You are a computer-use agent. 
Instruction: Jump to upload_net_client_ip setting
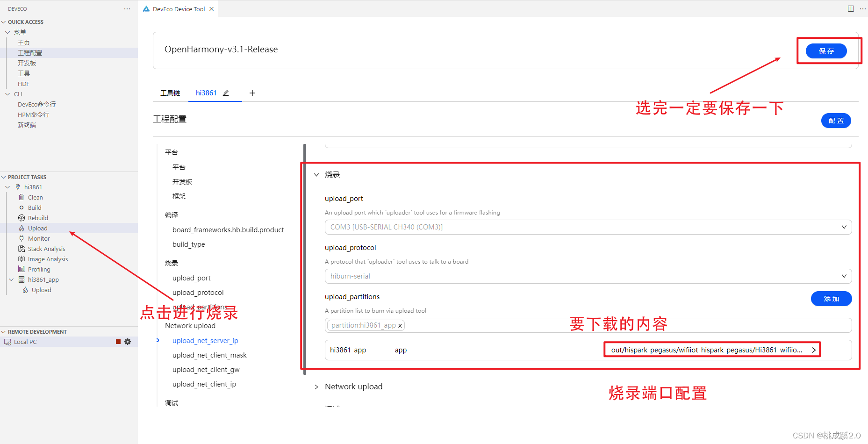[204, 384]
